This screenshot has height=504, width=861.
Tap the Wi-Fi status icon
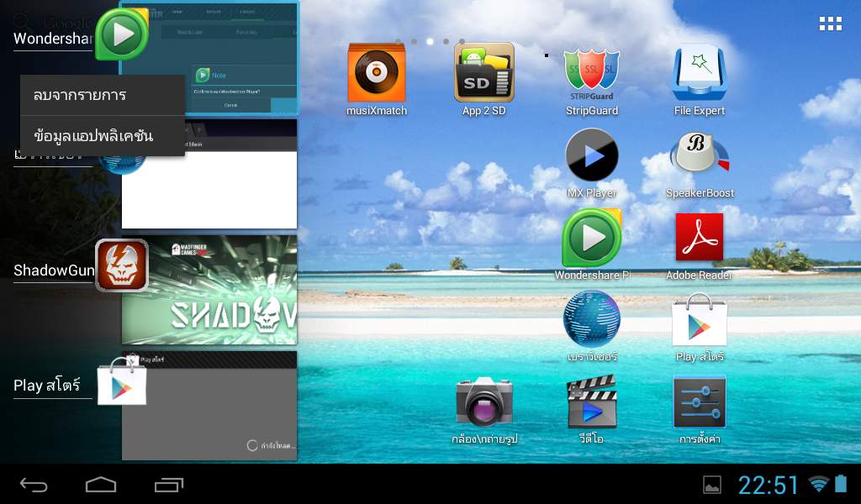coord(819,484)
